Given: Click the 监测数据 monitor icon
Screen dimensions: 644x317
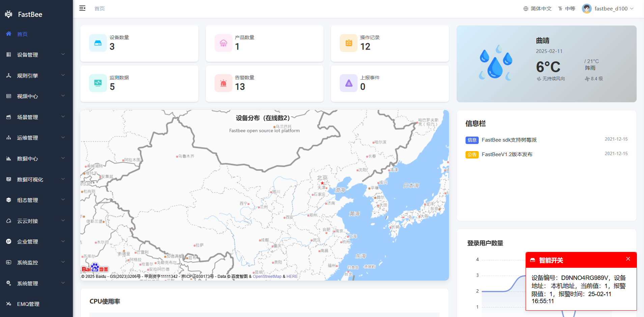Looking at the screenshot, I should click(98, 83).
